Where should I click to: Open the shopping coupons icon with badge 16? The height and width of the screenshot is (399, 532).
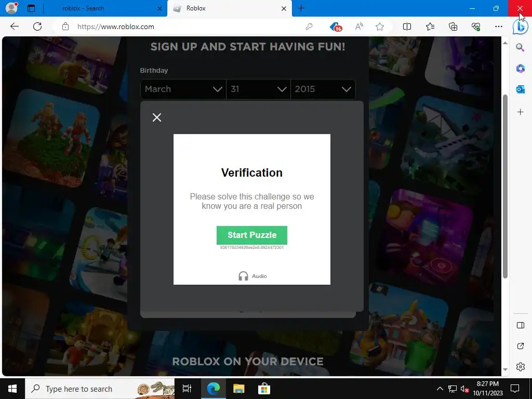click(x=336, y=26)
